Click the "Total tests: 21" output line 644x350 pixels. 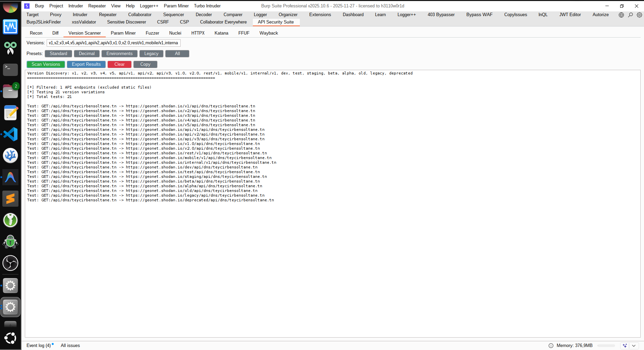[49, 97]
